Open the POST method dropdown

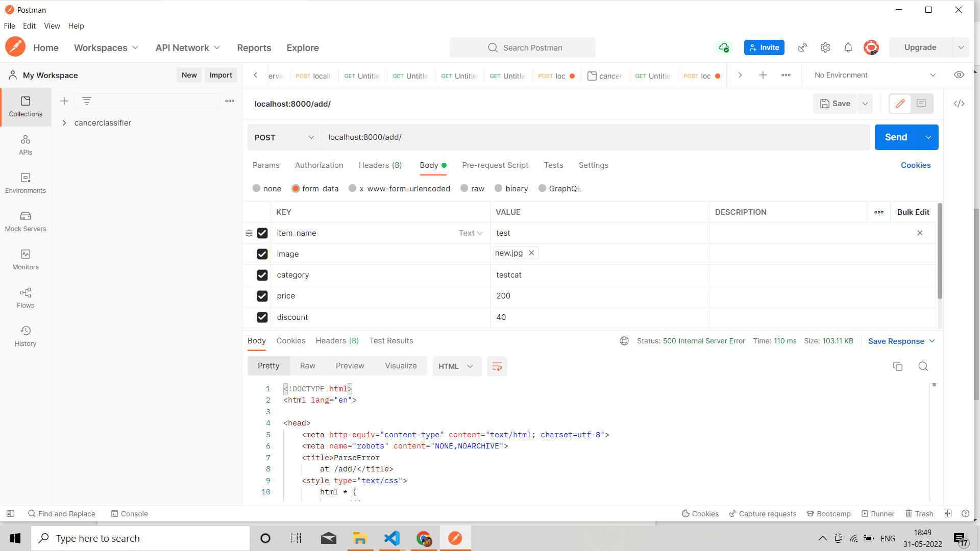[x=284, y=137]
